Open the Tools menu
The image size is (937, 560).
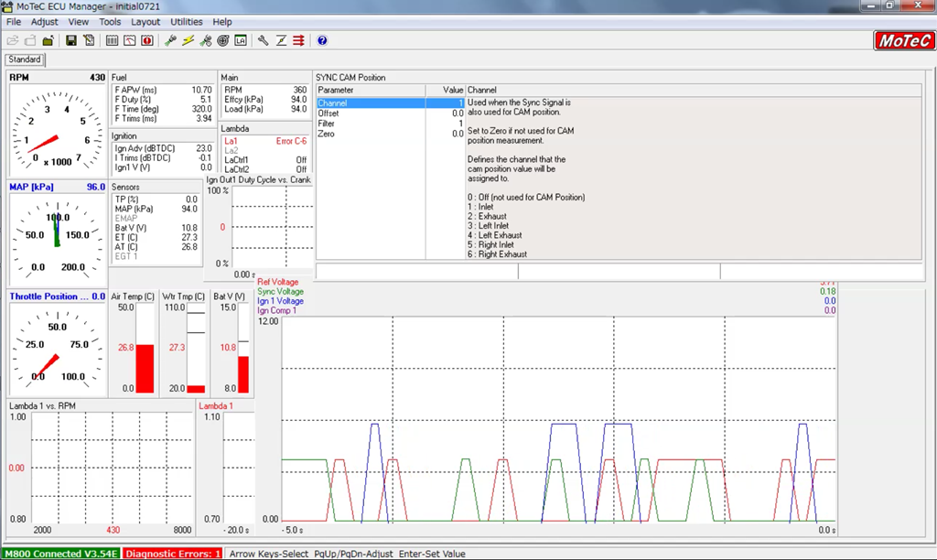pyautogui.click(x=110, y=22)
